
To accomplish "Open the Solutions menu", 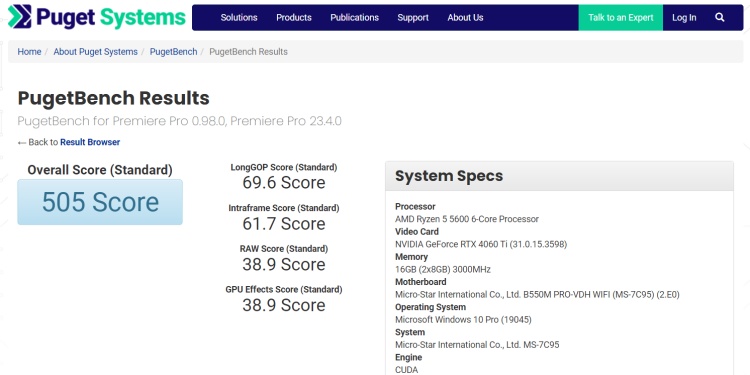I will tap(239, 18).
